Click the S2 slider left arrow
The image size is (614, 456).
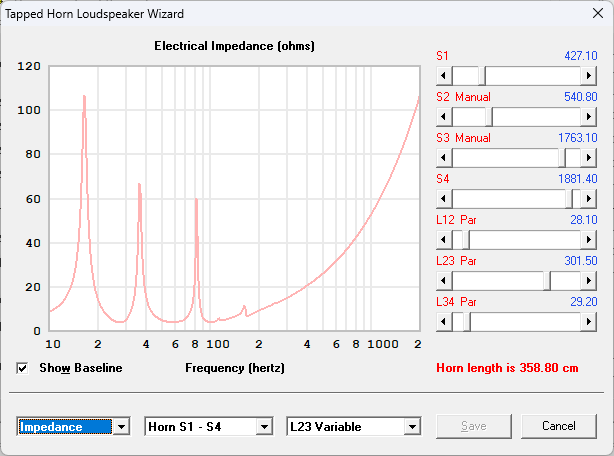click(x=444, y=117)
